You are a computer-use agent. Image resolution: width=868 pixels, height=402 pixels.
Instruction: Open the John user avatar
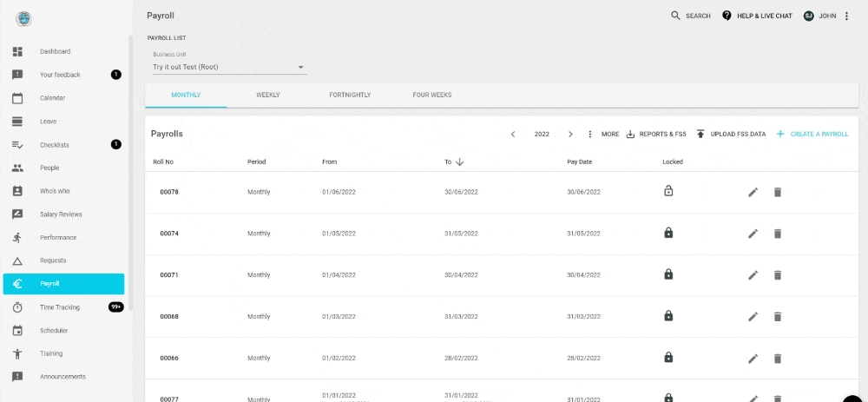(809, 16)
